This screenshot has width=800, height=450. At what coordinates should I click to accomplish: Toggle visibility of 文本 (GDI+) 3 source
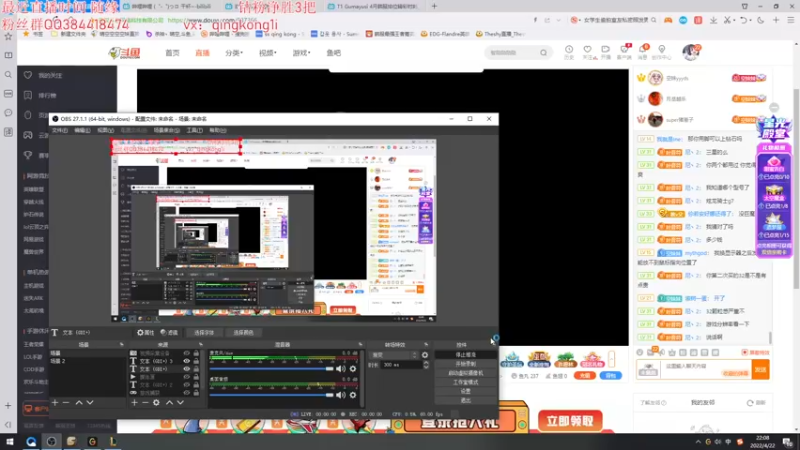tap(187, 361)
